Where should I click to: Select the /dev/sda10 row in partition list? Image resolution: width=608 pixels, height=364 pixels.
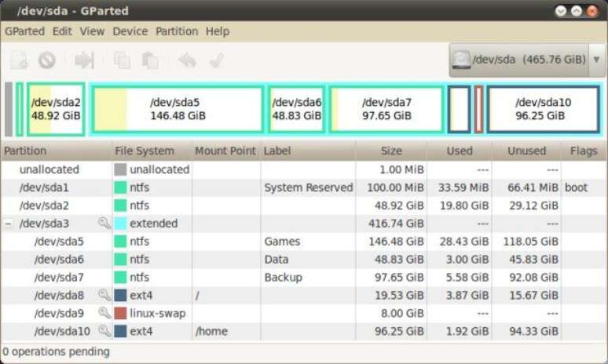point(304,331)
